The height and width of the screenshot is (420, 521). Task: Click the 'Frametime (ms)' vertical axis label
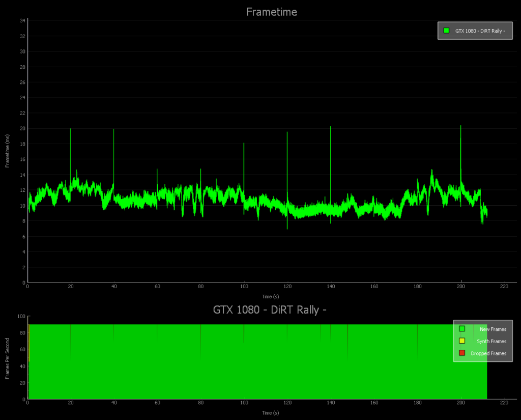(x=8, y=150)
